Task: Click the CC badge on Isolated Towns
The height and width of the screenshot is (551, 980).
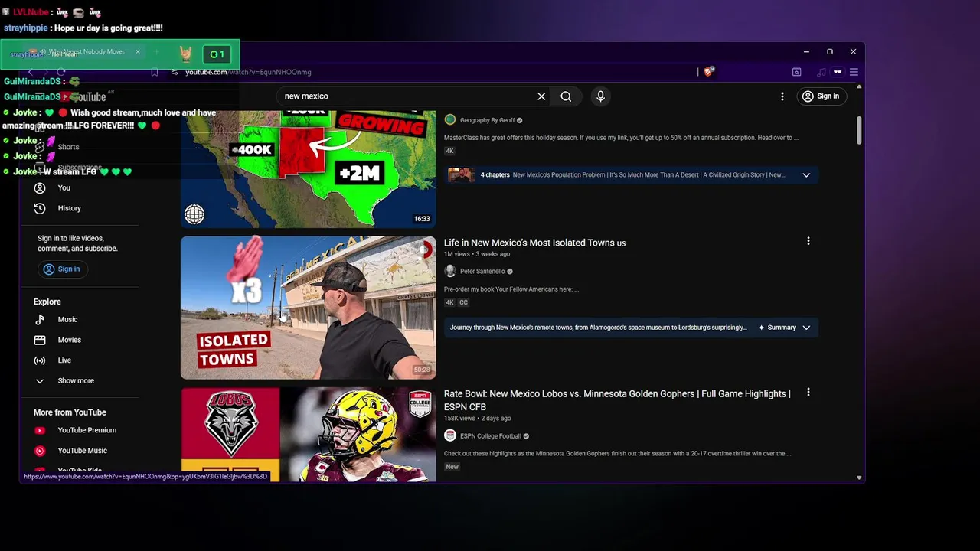Action: (463, 302)
